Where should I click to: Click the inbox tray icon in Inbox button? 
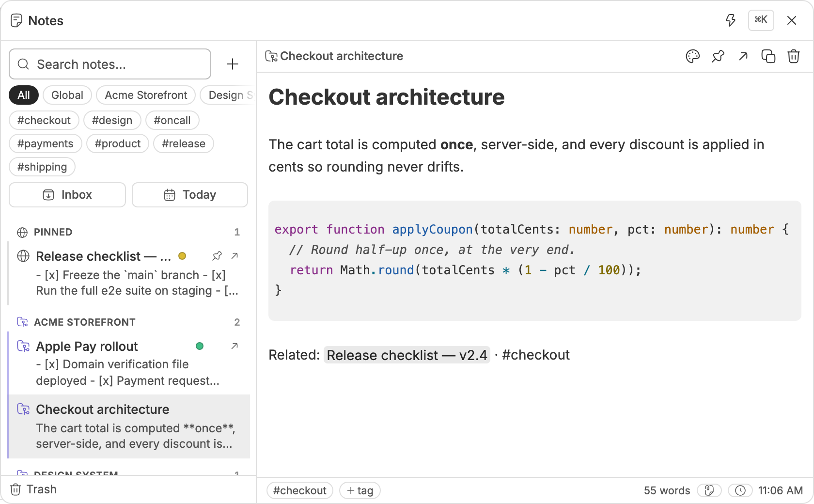pyautogui.click(x=48, y=195)
